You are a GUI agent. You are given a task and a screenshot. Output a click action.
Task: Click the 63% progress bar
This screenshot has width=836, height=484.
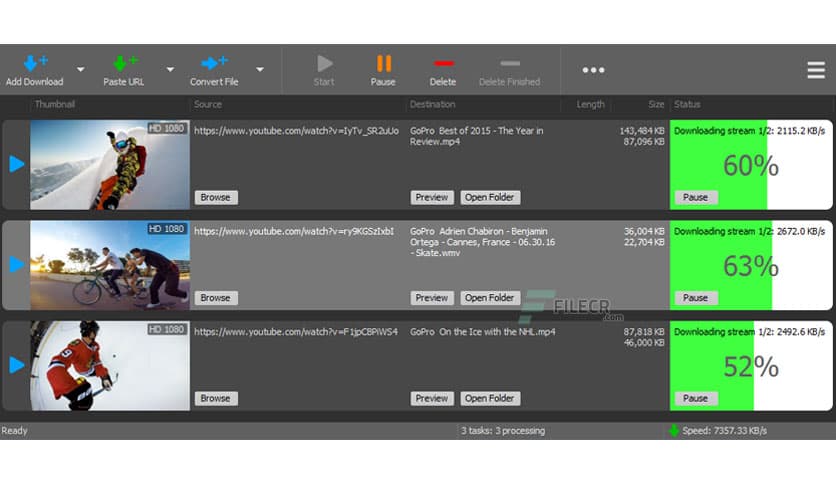tap(751, 265)
